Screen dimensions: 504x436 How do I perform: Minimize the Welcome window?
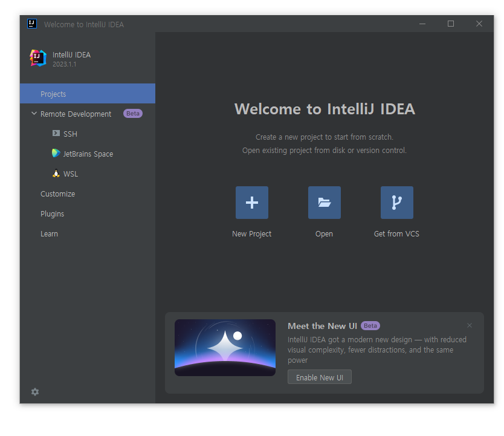(422, 24)
